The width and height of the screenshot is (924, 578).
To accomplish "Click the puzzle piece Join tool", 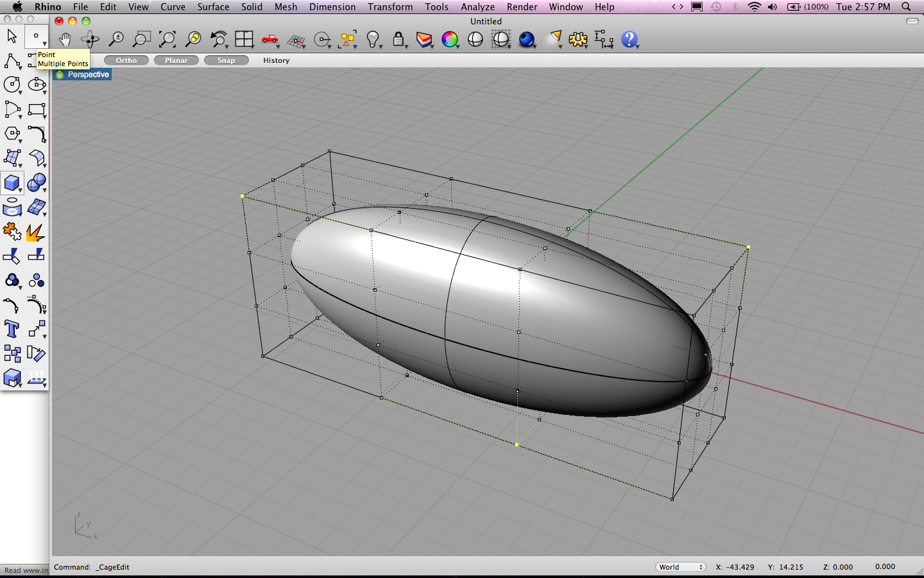I will (x=12, y=231).
